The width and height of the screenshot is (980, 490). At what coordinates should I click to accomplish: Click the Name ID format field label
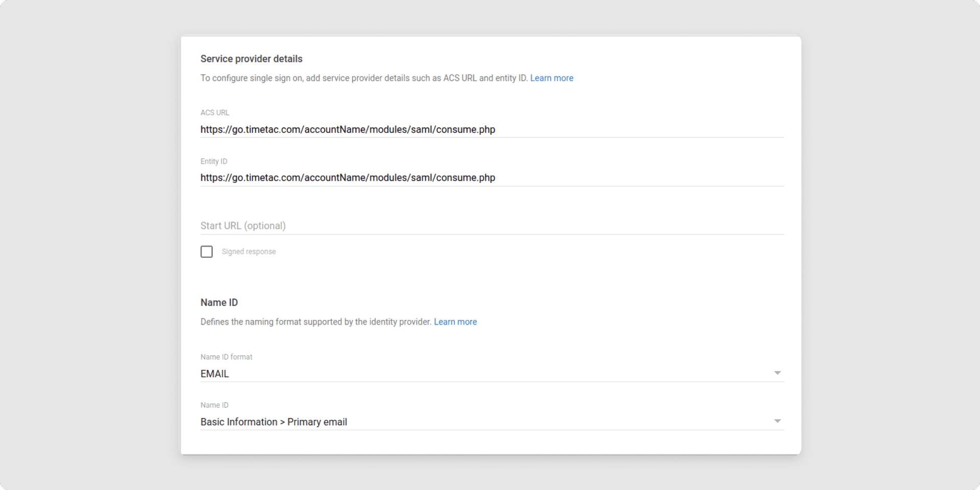[226, 357]
